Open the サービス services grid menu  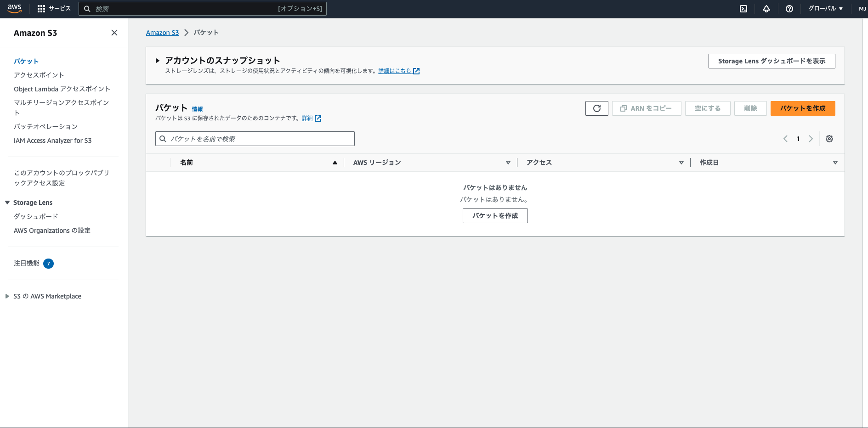click(x=54, y=9)
